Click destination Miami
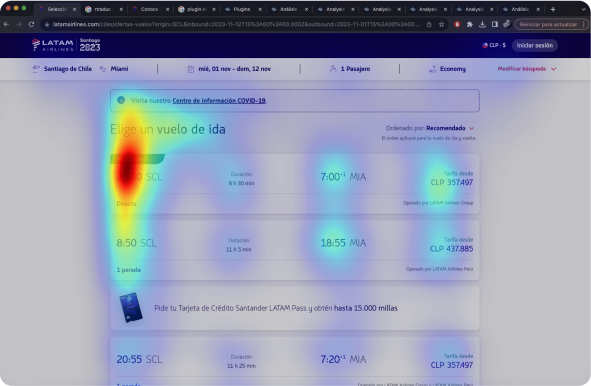 (x=119, y=69)
